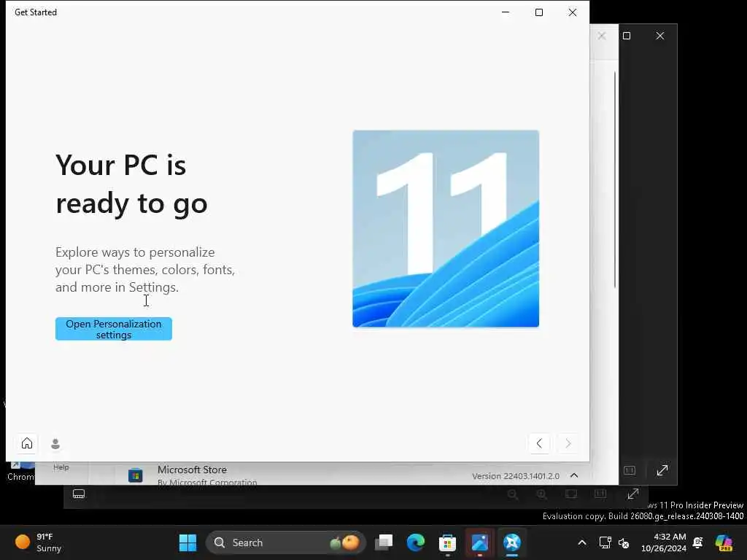Open the account profile icon in Get Started

click(x=55, y=443)
